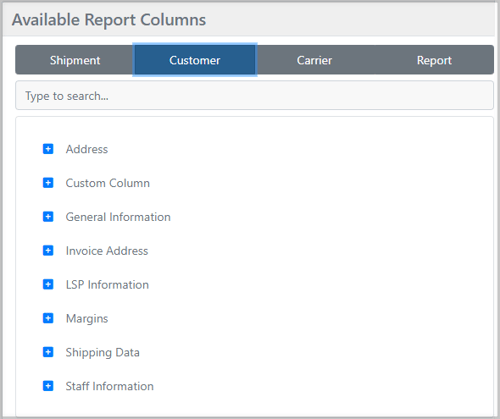Click the Shipping Data label
This screenshot has width=500, height=419.
(x=102, y=352)
